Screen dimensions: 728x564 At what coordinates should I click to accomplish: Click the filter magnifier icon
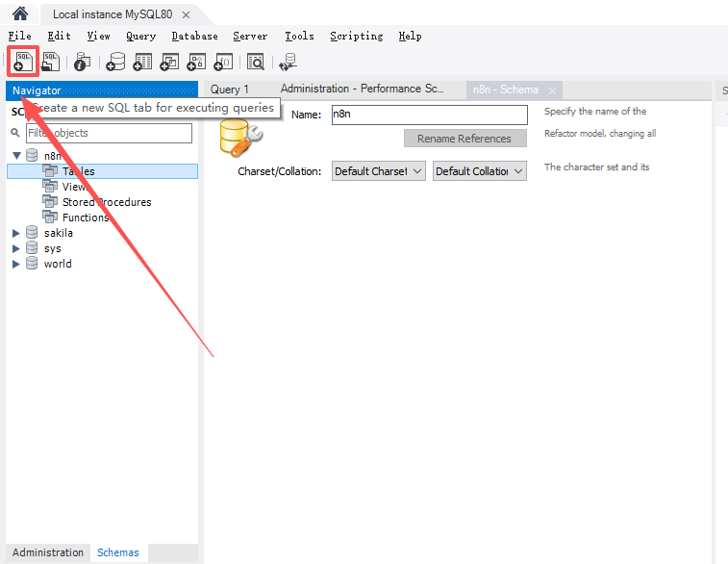pyautogui.click(x=15, y=133)
